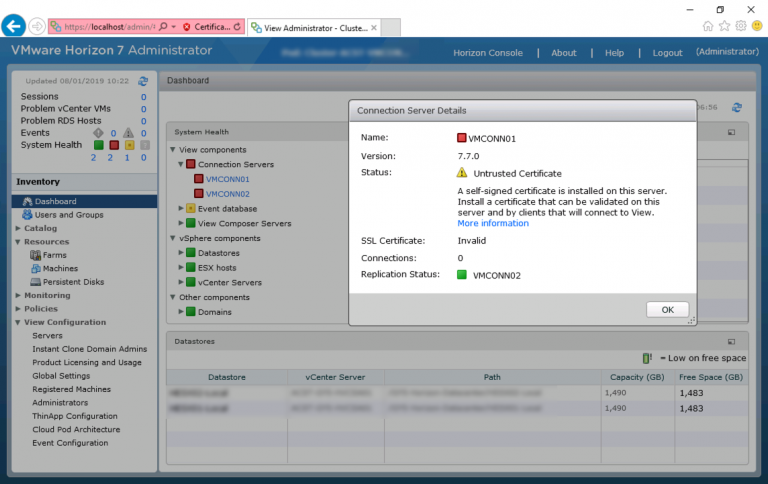Click the blank new tab button
768x484 pixels.
390,27
